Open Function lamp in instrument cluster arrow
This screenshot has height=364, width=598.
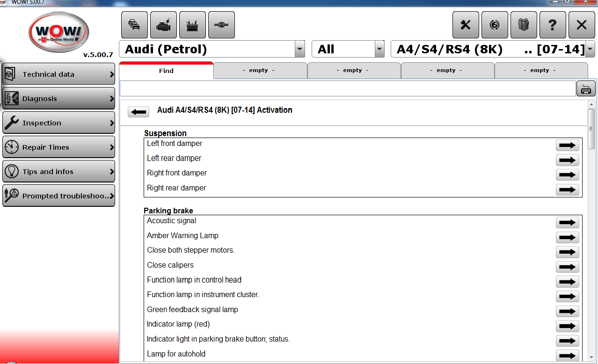[x=567, y=297]
